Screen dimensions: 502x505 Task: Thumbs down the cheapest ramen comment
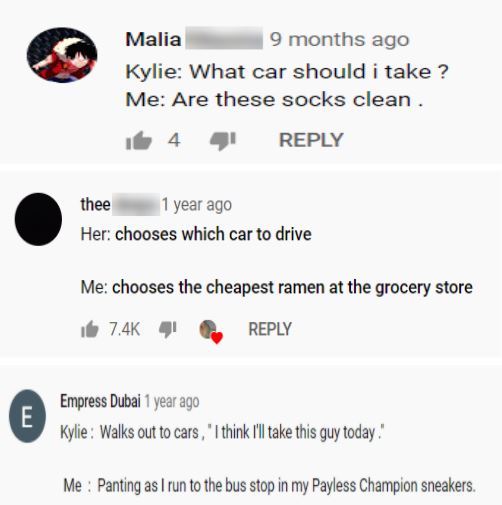pos(167,329)
